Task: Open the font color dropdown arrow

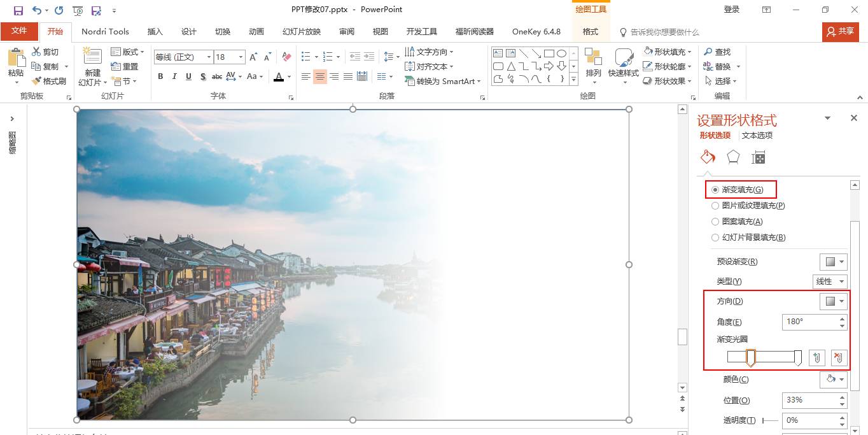Action: pos(289,76)
